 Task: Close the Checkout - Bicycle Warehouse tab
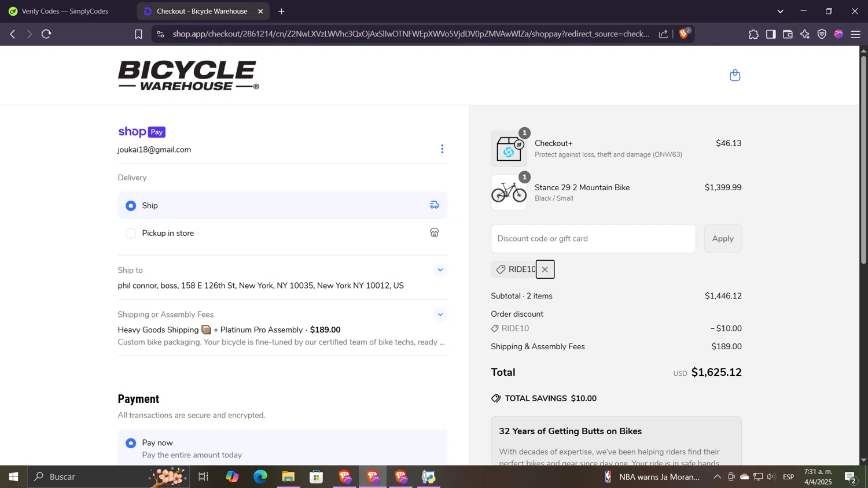point(260,11)
